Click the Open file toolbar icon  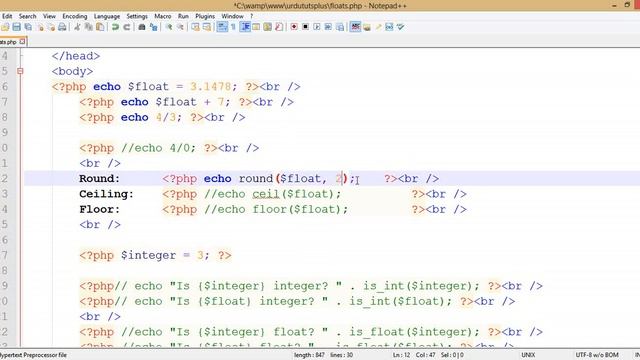click(5, 27)
